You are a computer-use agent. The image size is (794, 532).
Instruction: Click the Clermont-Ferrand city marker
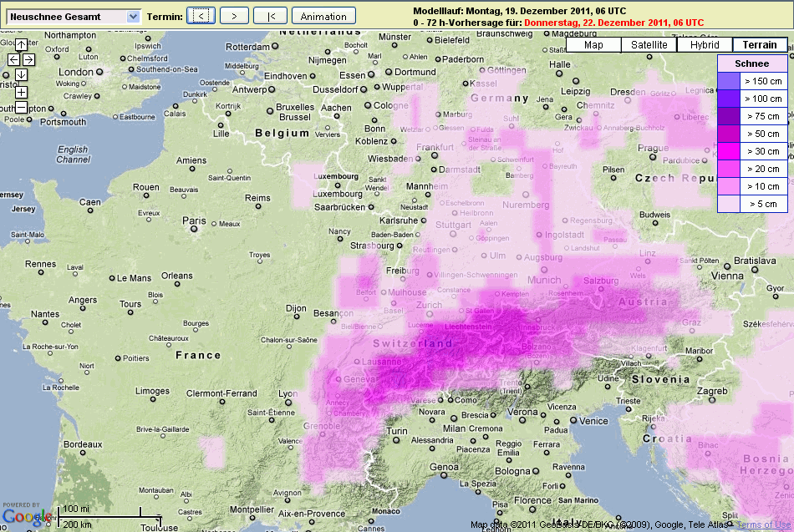[221, 402]
